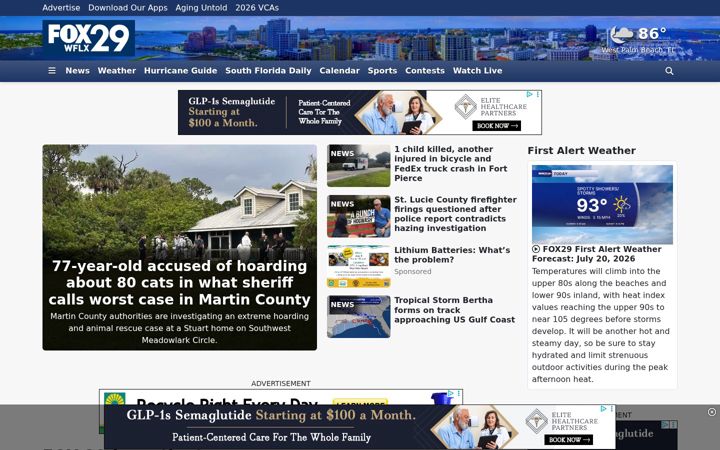Close the bottom sticky ad banner
The height and width of the screenshot is (450, 720).
(x=712, y=412)
